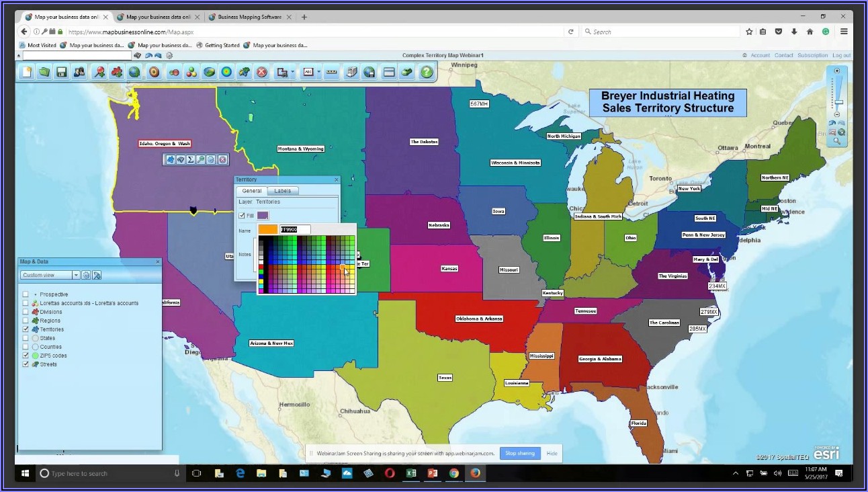Toggle the Fill checkbox in Territory dialog
Viewport: 868px width, 492px height.
[x=242, y=216]
